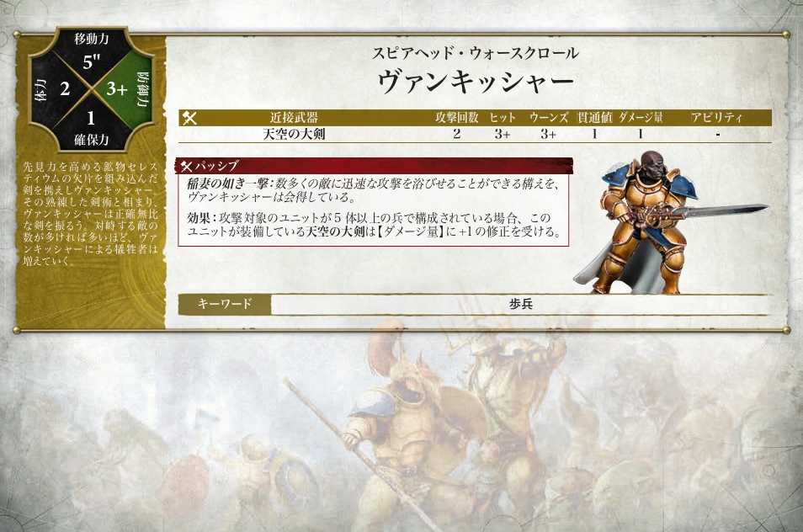Click the 効果 effect description text
Viewport: 803px width, 532px height.
pos(374,226)
